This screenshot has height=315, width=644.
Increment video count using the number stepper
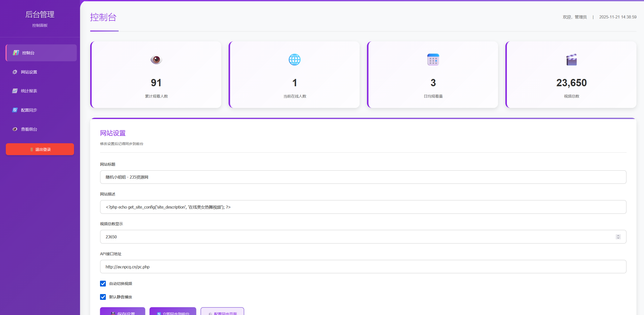pyautogui.click(x=618, y=235)
